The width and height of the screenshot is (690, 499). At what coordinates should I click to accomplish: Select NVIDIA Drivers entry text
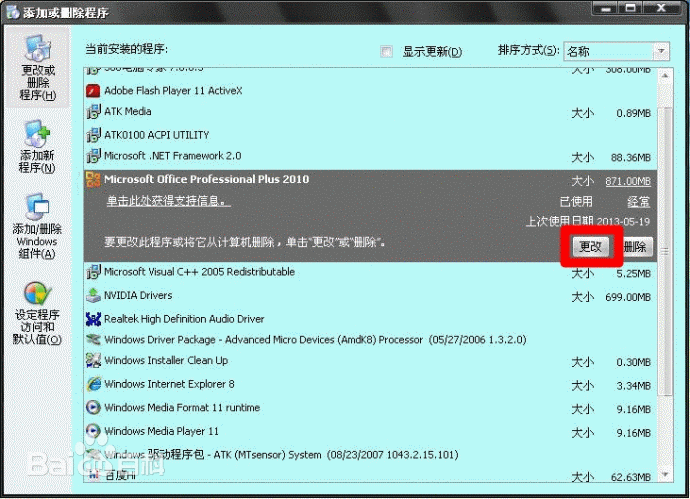click(x=138, y=295)
